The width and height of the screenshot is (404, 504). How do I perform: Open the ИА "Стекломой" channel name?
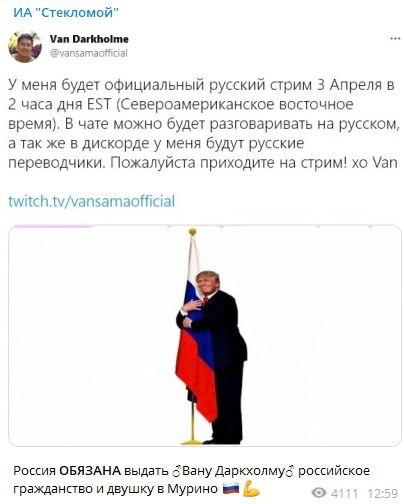tap(66, 13)
